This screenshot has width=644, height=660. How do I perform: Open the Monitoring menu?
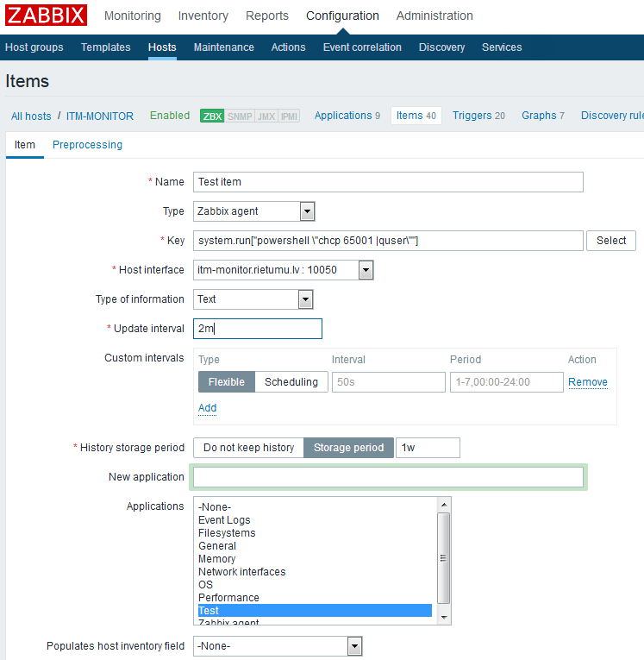click(133, 16)
